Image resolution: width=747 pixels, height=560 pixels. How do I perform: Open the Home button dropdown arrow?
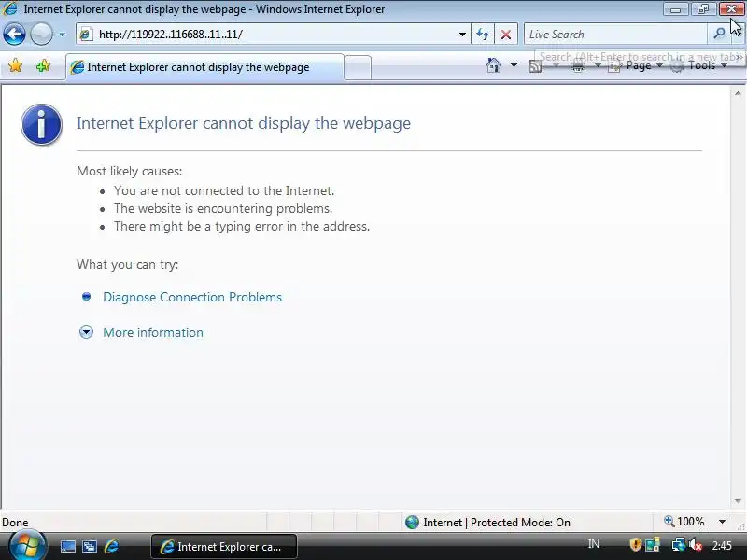click(x=514, y=64)
